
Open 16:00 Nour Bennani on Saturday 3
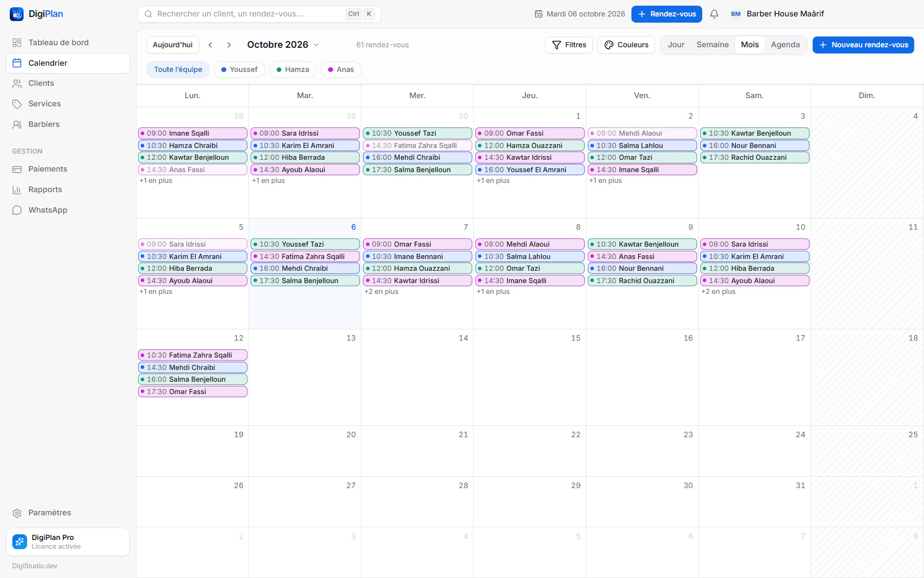pyautogui.click(x=755, y=145)
